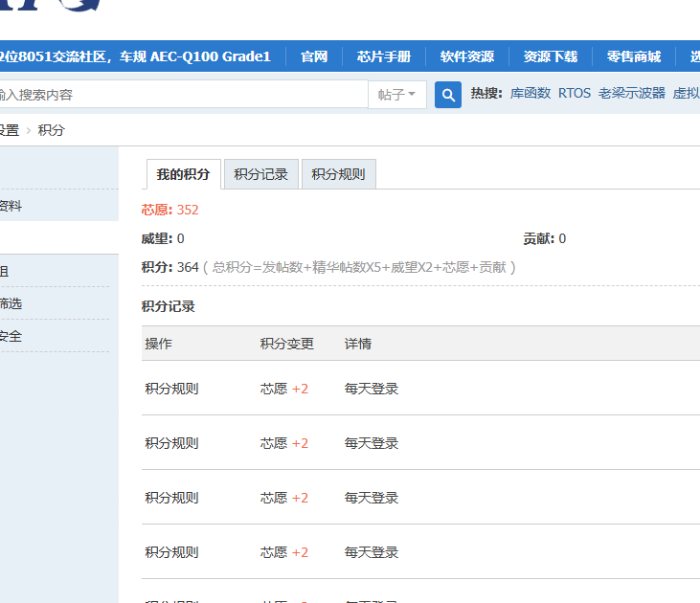Open 资源下载 in the nav bar

tap(551, 56)
